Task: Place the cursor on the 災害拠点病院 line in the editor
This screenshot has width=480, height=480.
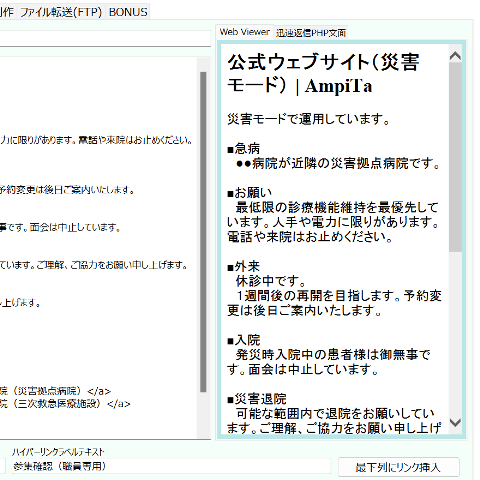Action: pyautogui.click(x=55, y=391)
